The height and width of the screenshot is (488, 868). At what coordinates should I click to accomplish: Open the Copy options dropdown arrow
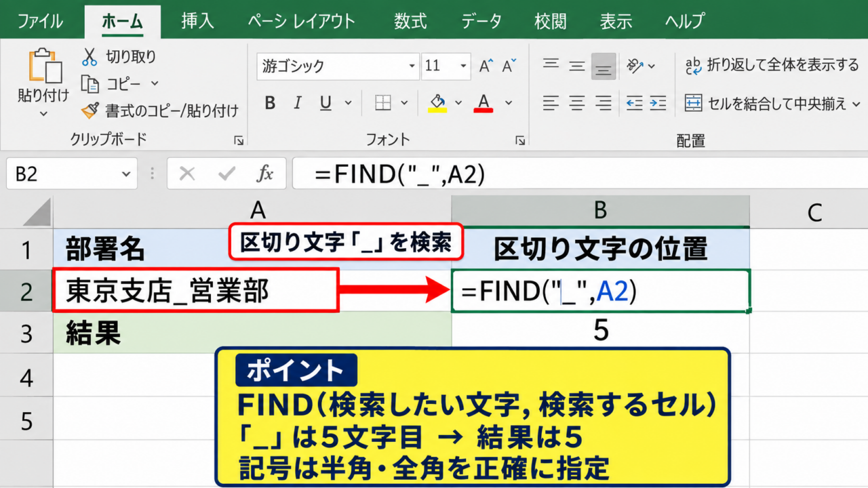(155, 84)
